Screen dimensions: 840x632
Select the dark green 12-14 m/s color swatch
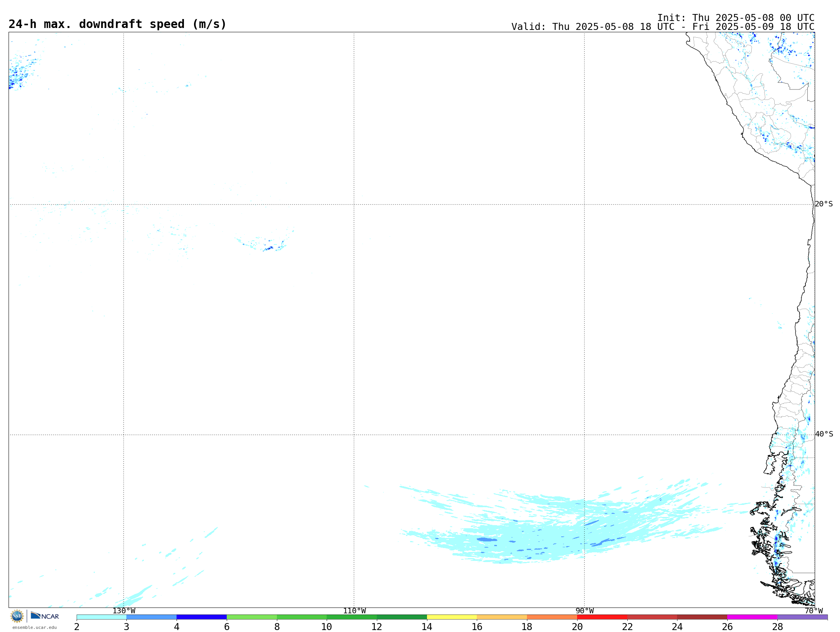(402, 617)
